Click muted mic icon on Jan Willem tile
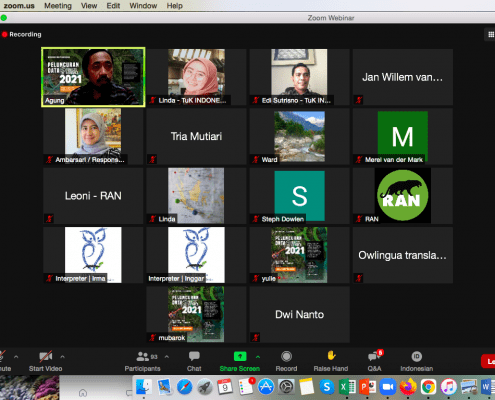 point(359,100)
